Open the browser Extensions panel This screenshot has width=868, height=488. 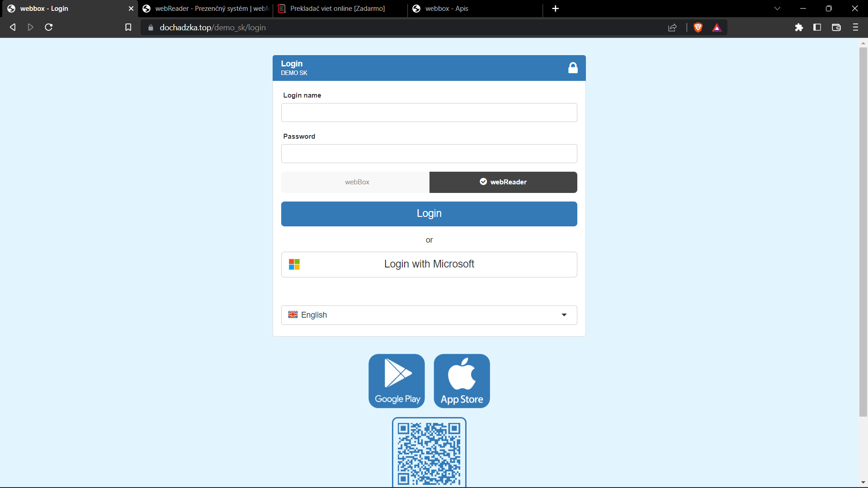[x=799, y=28]
